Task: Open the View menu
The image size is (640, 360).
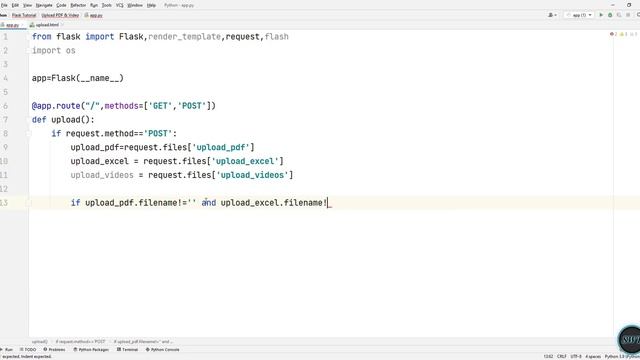Action: pyautogui.click(x=27, y=5)
